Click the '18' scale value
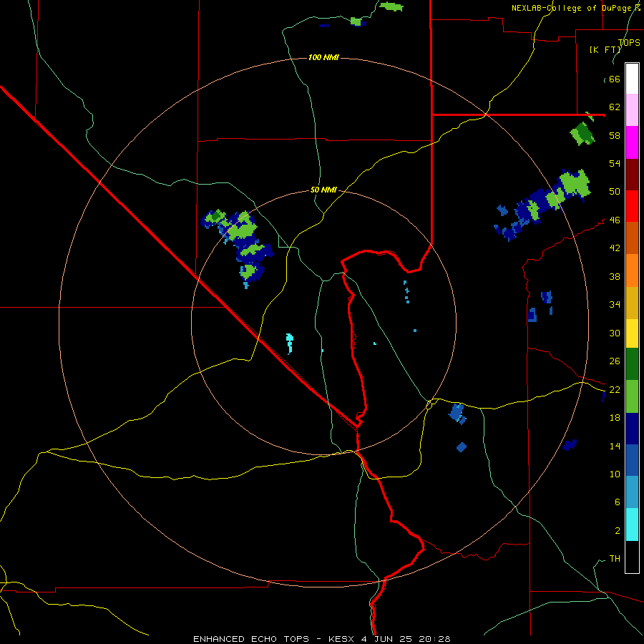 (x=615, y=418)
